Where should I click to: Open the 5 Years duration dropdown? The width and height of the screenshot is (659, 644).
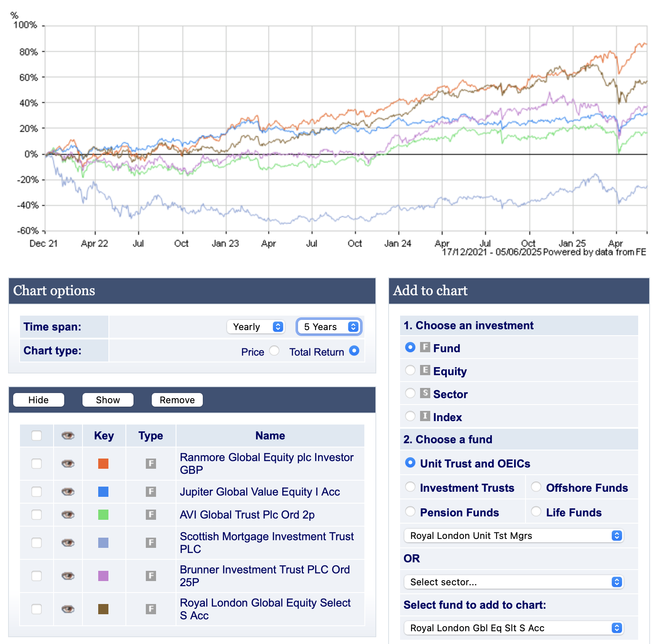click(329, 327)
